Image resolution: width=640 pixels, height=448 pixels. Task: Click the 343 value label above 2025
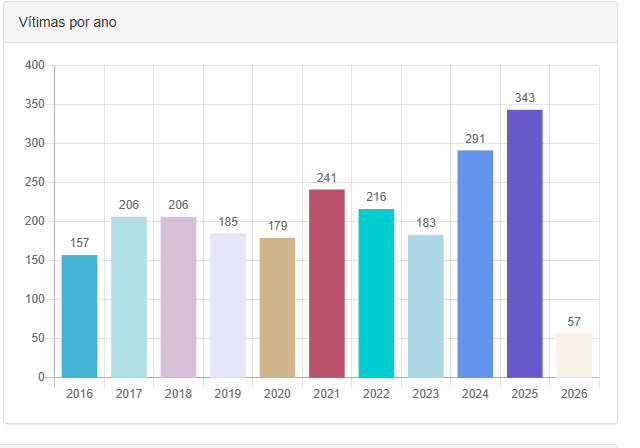(x=525, y=98)
